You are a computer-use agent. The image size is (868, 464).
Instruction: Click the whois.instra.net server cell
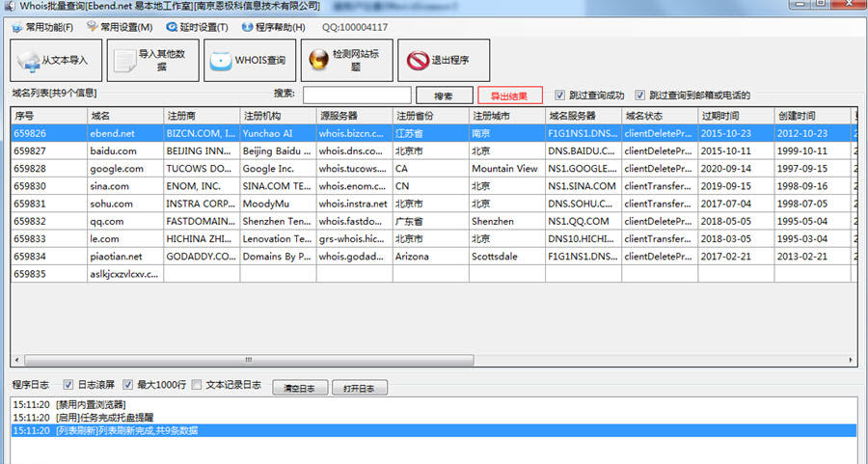click(354, 204)
